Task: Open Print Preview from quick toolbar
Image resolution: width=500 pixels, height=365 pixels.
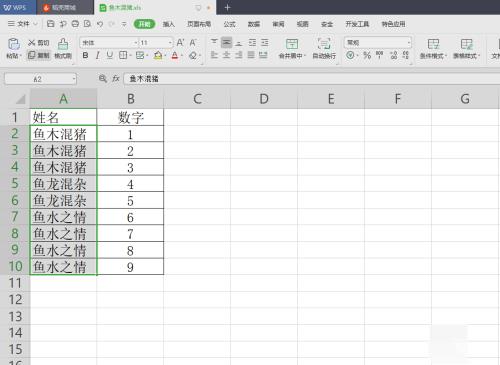Action: [x=87, y=24]
